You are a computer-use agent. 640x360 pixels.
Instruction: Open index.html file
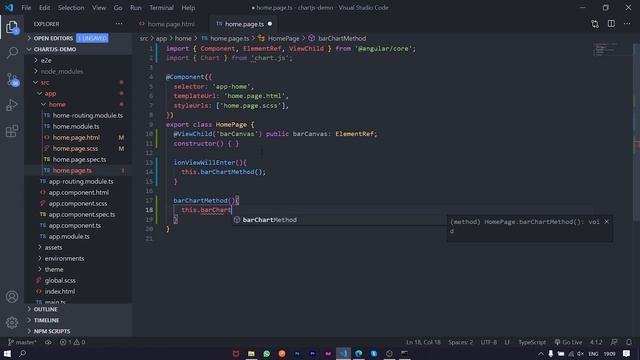pos(60,292)
